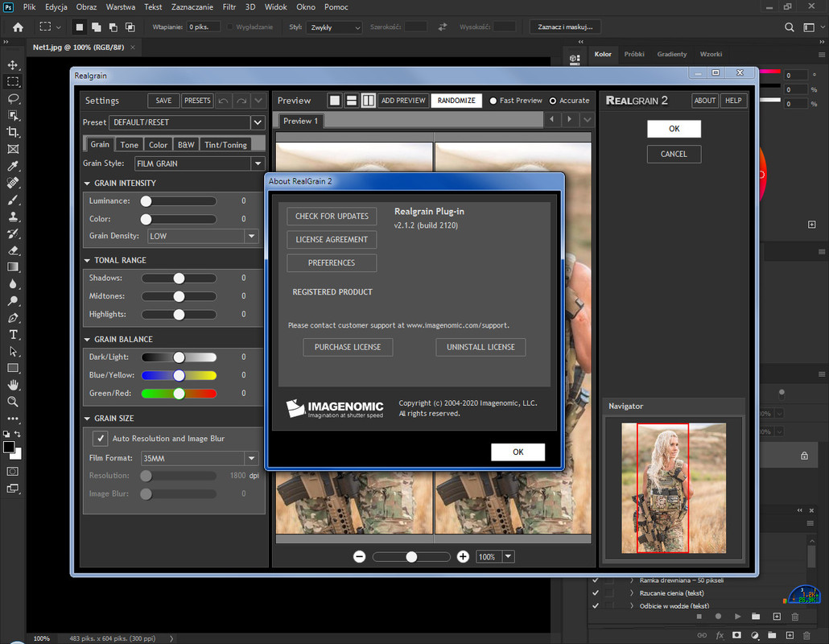
Task: Switch to horizontal split preview layout
Action: (352, 101)
